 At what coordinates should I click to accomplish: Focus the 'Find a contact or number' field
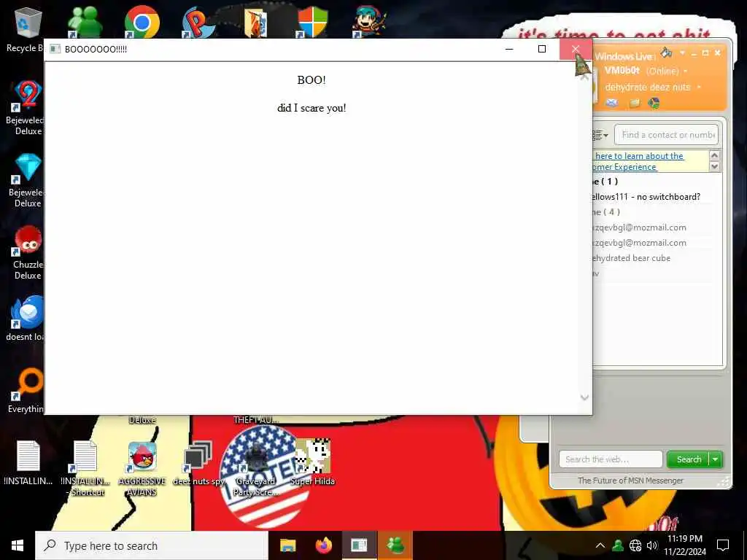coord(667,135)
